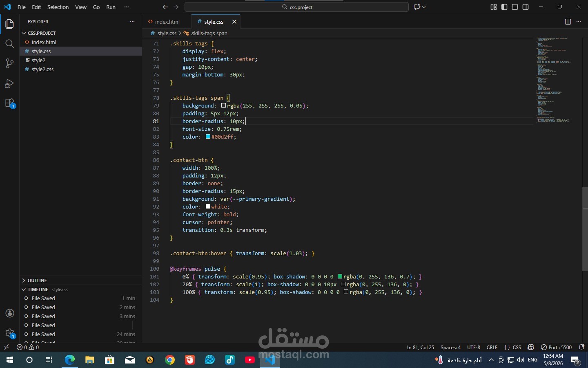The height and width of the screenshot is (368, 588).
Task: Open the Explorer view in activity bar
Action: 9,24
